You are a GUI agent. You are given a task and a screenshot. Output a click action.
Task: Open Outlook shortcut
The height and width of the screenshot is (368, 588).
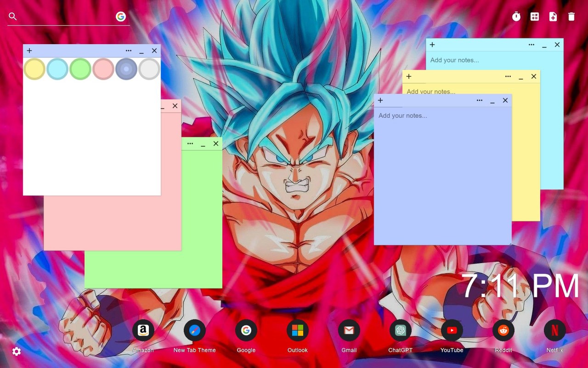tap(298, 330)
